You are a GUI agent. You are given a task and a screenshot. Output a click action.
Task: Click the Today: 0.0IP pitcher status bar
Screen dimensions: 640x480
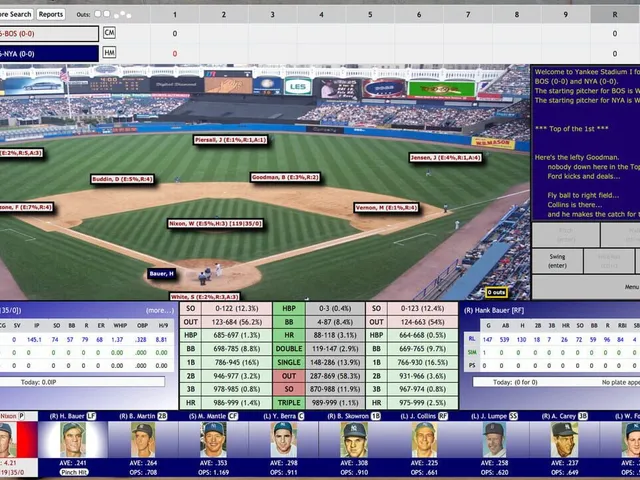pos(82,382)
